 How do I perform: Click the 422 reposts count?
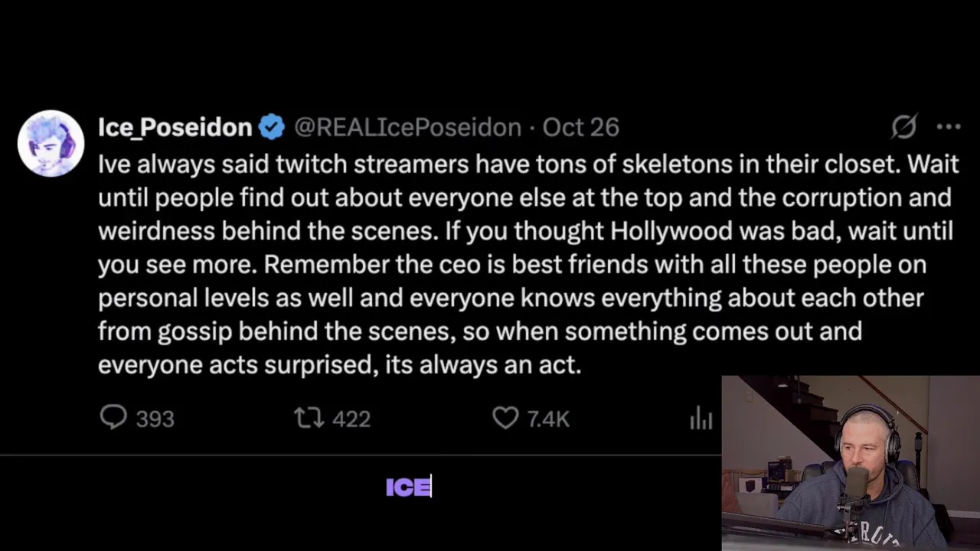point(351,419)
